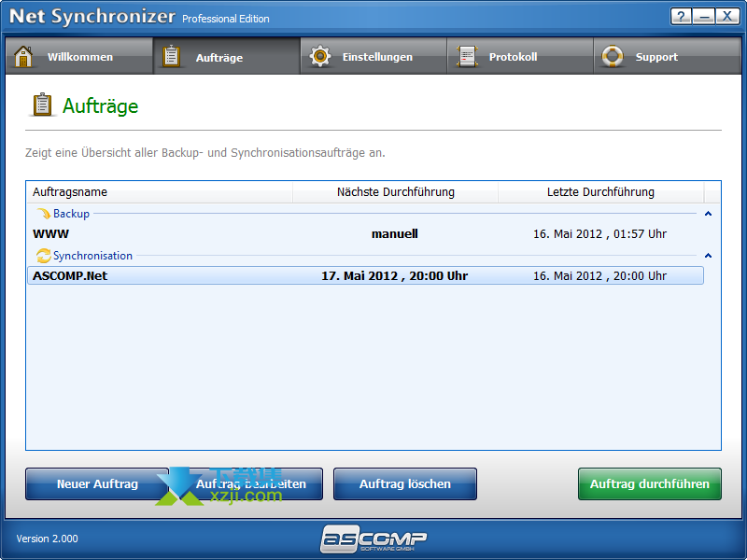Create a job with Neuer Auftrag

[x=97, y=483]
